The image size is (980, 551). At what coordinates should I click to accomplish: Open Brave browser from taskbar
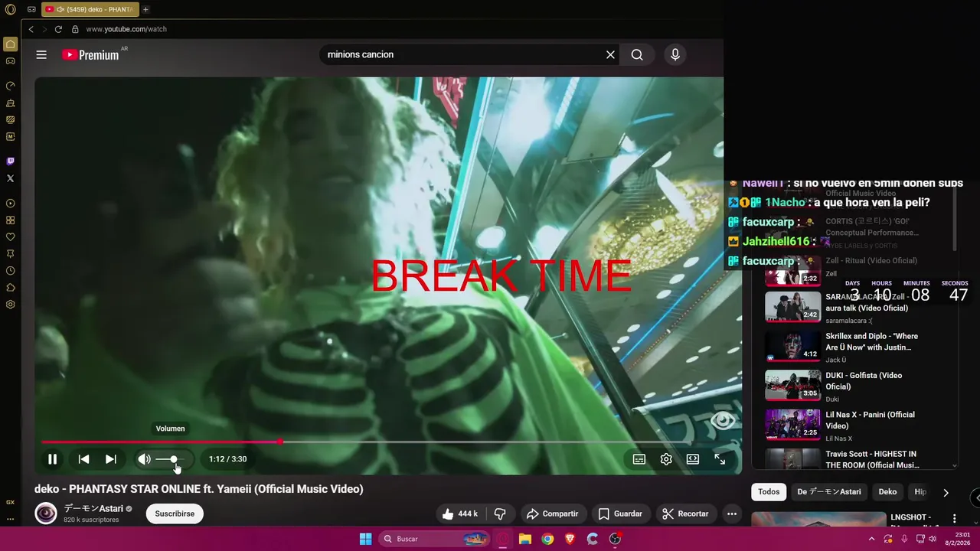[x=570, y=539]
